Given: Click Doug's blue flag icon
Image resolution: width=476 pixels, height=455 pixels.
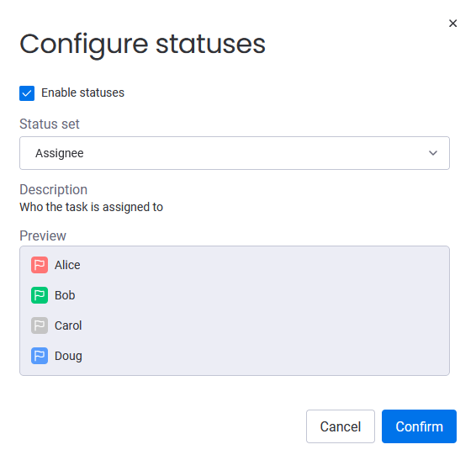Looking at the screenshot, I should [x=40, y=356].
